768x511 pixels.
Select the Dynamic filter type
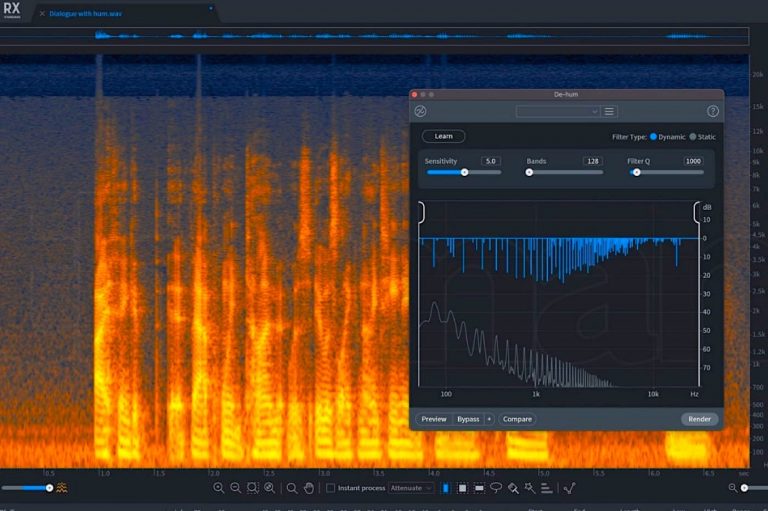click(654, 136)
